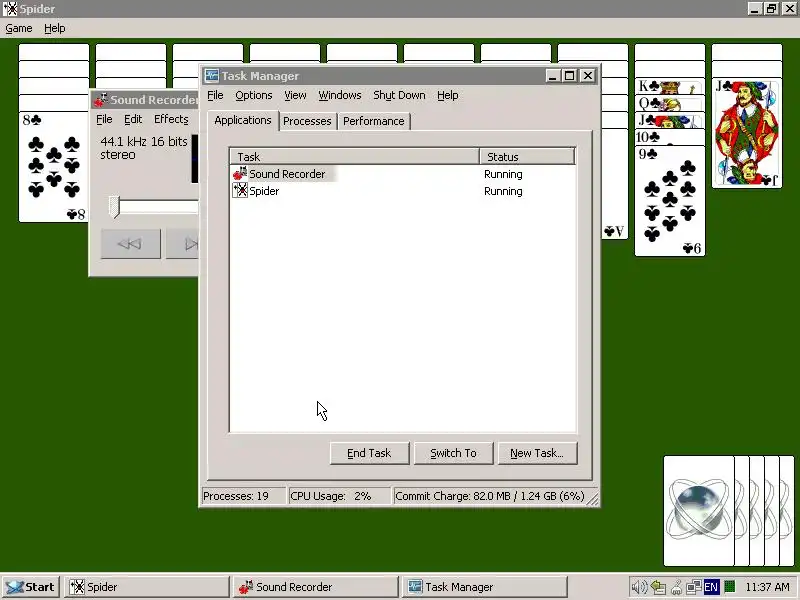Image resolution: width=800 pixels, height=600 pixels.
Task: Switch to Spider via the taskbar
Action: (x=147, y=587)
